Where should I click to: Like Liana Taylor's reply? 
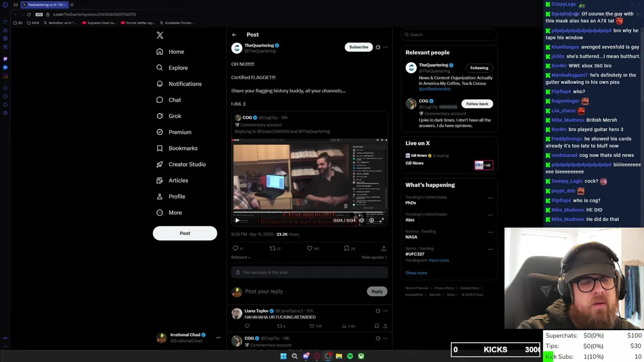pyautogui.click(x=315, y=326)
